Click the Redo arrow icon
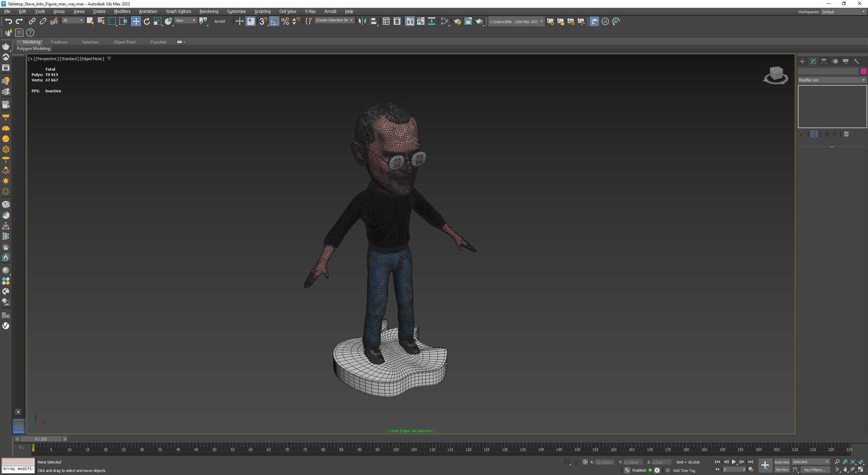 pos(19,21)
